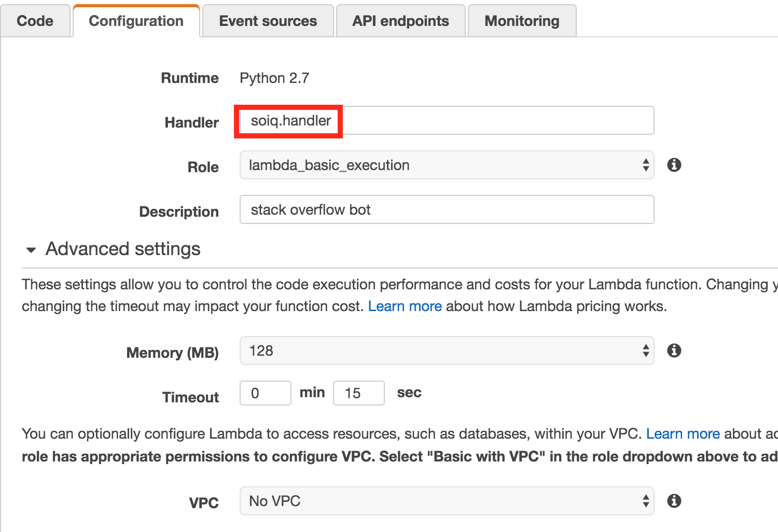
Task: Click the info icon next to Role
Action: [674, 165]
